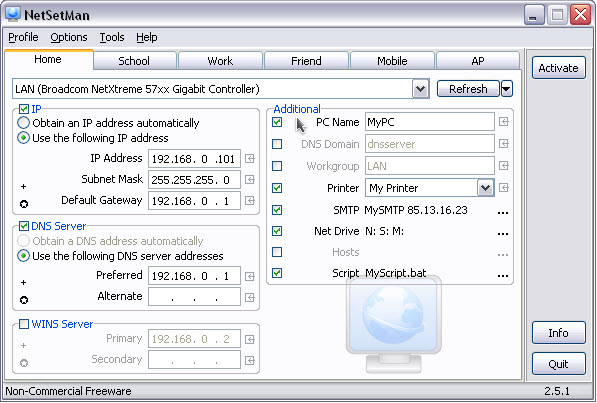Open Net Drive settings via ellipsis button

(503, 233)
